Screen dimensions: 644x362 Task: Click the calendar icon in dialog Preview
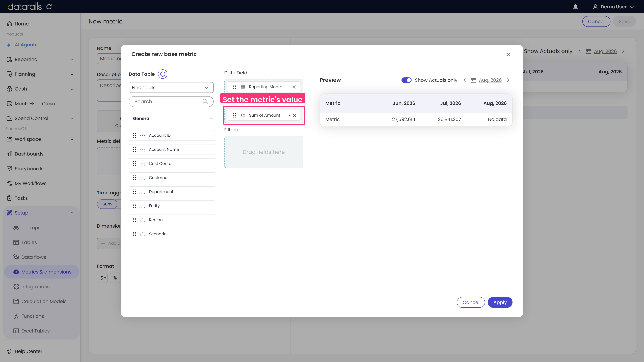[x=473, y=80]
